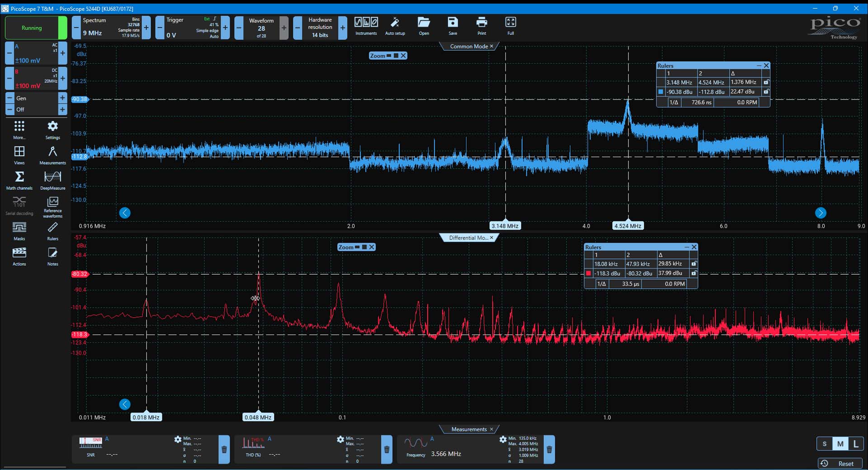Select large measurement size L
The width and height of the screenshot is (868, 470).
pyautogui.click(x=856, y=444)
